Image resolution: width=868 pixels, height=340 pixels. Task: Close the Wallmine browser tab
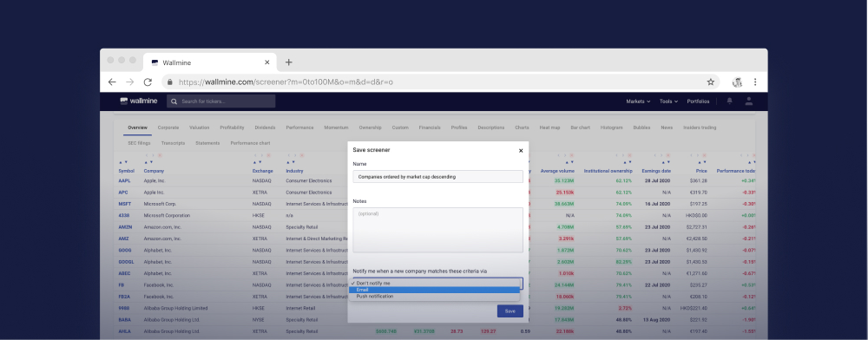coord(267,62)
